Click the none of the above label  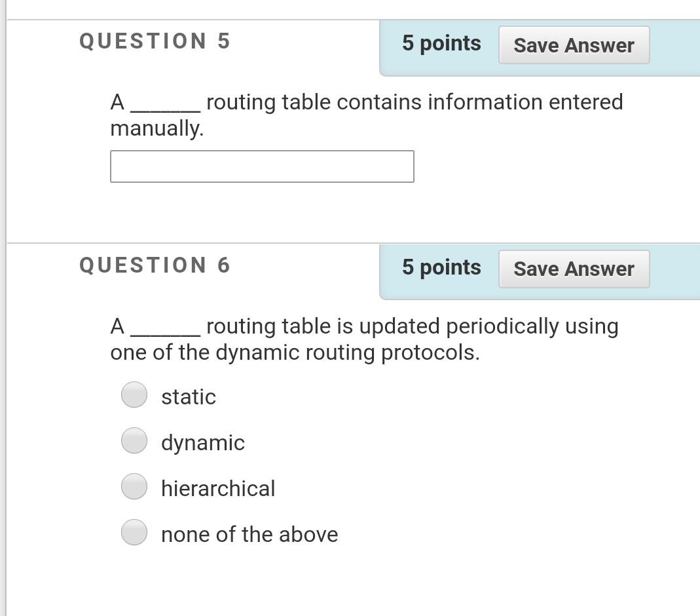tap(249, 533)
